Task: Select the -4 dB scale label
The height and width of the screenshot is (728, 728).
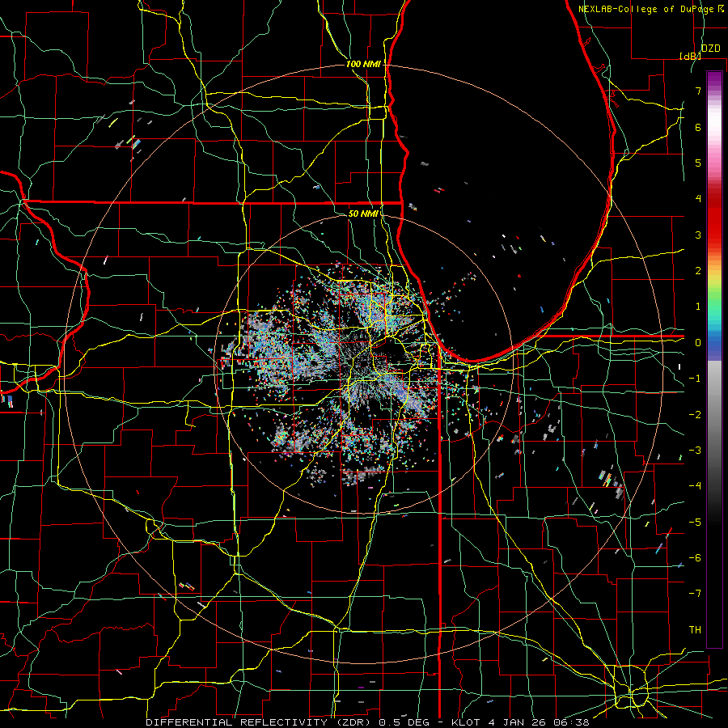Action: 695,486
